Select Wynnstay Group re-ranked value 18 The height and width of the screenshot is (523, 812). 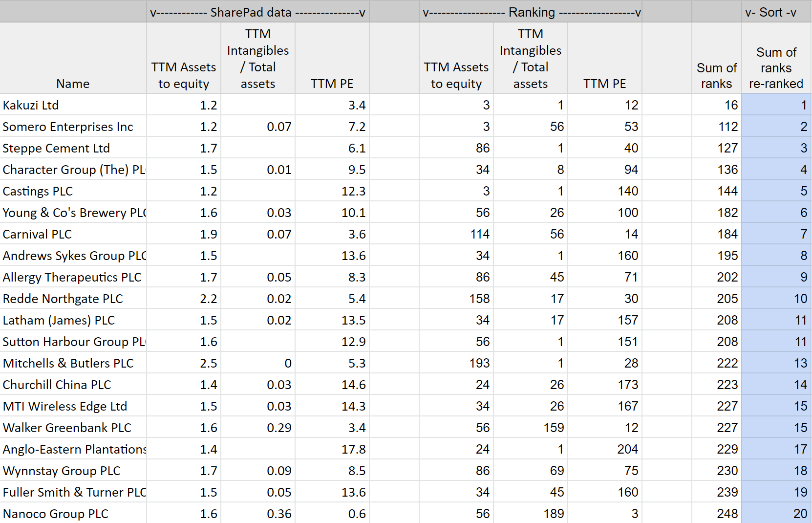776,470
